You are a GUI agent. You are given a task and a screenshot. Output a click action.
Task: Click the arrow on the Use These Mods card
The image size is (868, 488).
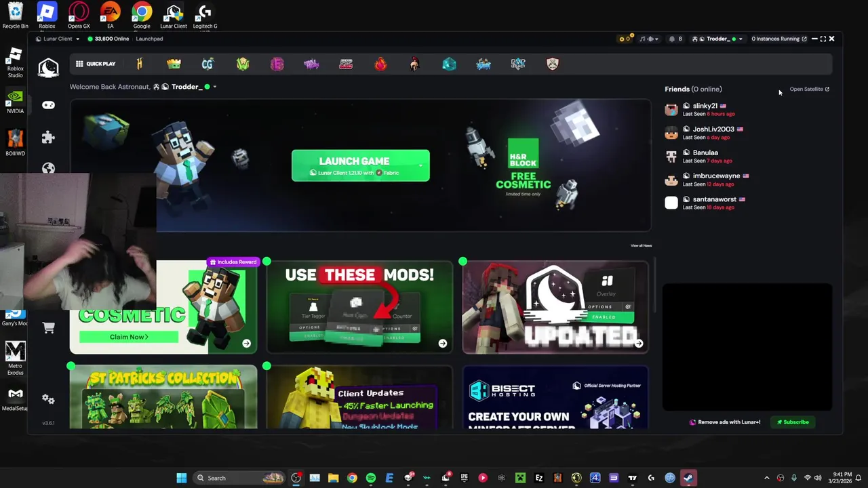(443, 344)
